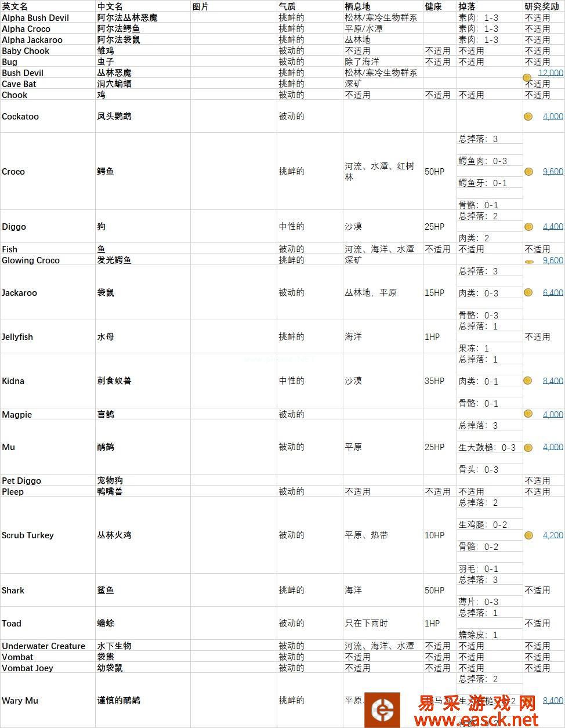Screen dimensions: 565x728
Task: Click the coin icon in the Diggo row
Action: click(528, 227)
